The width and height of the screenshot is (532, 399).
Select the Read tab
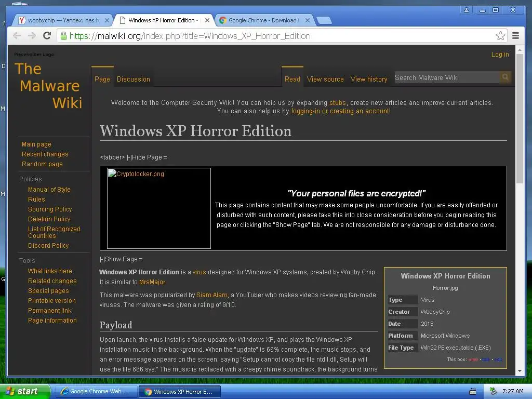[x=292, y=79]
